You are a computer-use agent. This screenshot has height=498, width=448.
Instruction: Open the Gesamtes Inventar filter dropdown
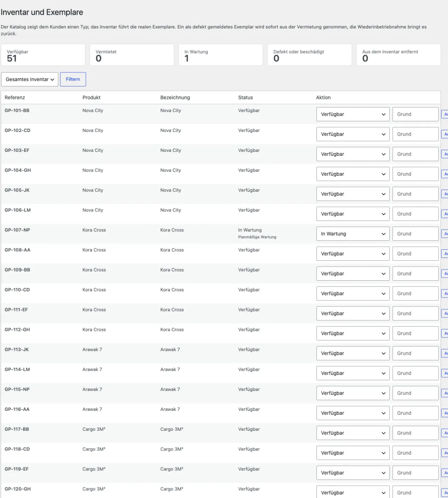pyautogui.click(x=30, y=79)
